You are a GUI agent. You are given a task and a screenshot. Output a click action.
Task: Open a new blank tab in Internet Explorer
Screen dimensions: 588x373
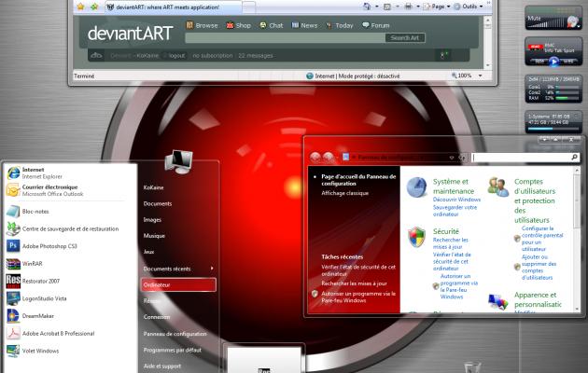click(x=249, y=7)
